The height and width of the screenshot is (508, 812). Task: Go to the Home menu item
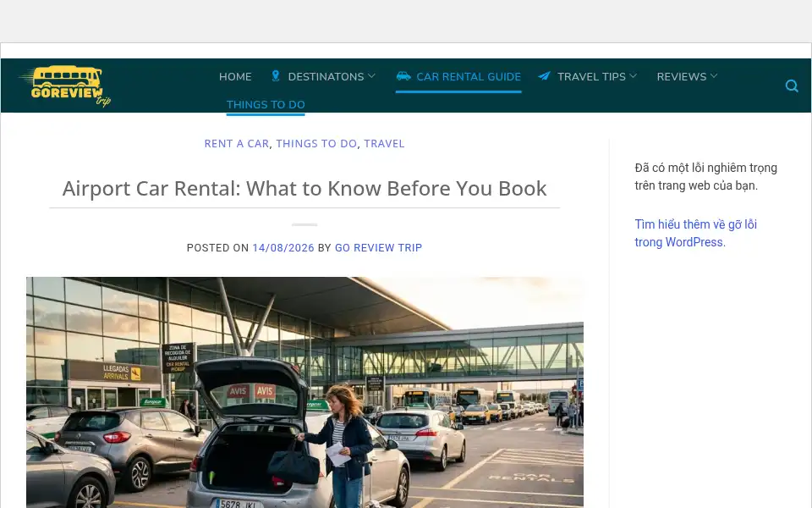coord(235,77)
